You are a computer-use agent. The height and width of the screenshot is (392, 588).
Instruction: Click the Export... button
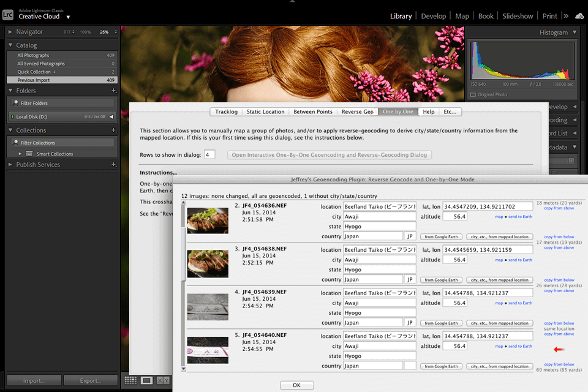pyautogui.click(x=91, y=380)
